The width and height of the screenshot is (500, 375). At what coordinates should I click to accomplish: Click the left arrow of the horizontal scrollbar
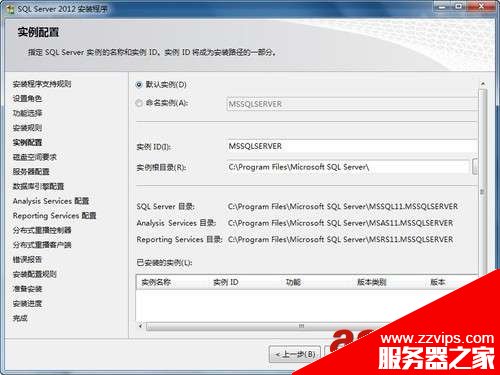141,326
